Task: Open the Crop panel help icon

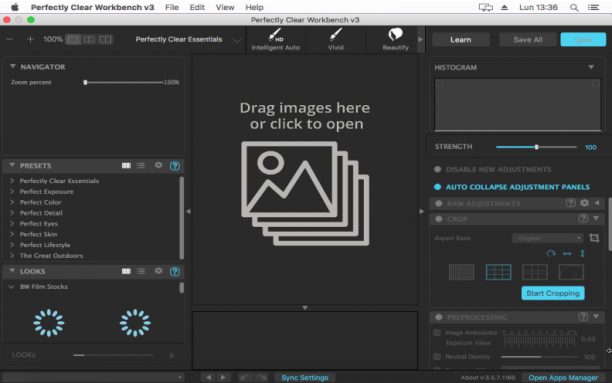Action: pos(583,219)
